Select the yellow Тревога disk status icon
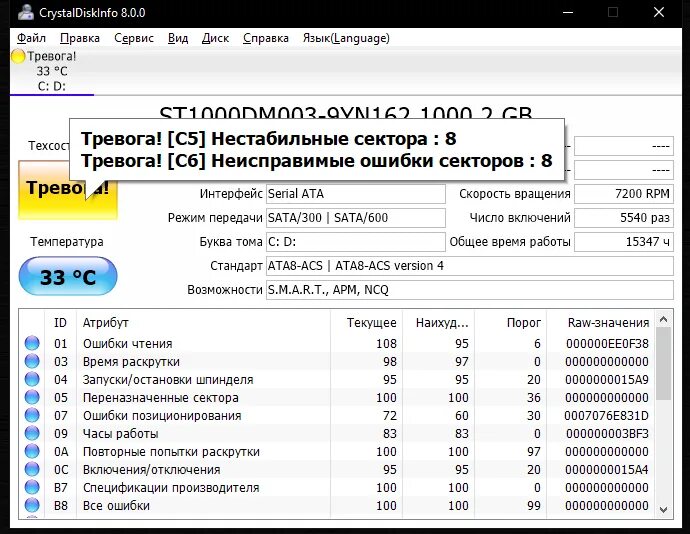The width and height of the screenshot is (690, 534). click(18, 56)
